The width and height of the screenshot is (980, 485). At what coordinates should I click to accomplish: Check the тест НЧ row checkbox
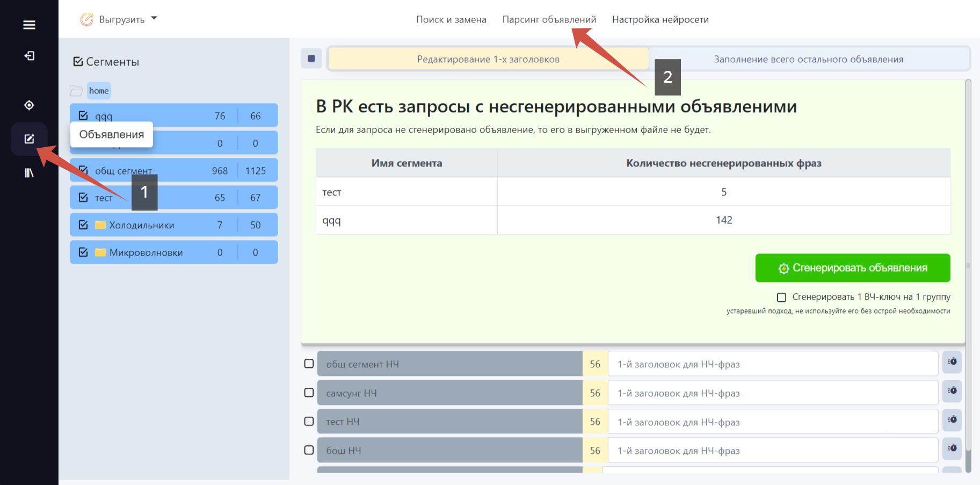click(x=309, y=421)
